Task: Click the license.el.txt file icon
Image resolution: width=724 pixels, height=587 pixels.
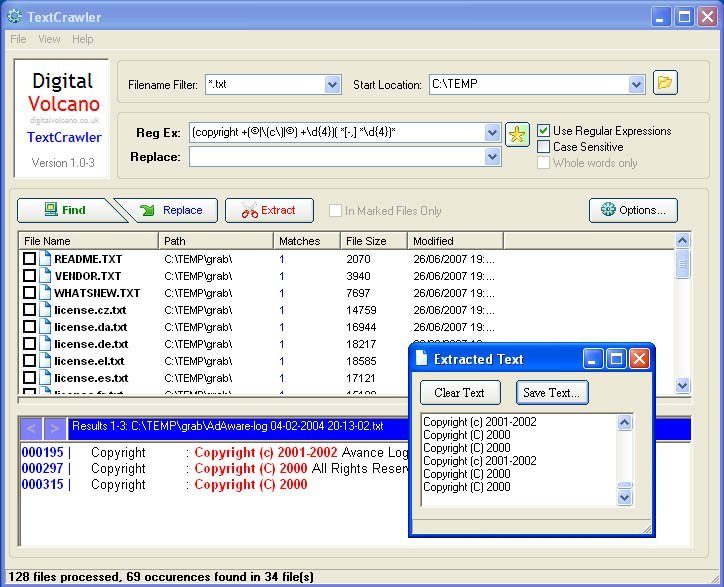Action: (45, 361)
